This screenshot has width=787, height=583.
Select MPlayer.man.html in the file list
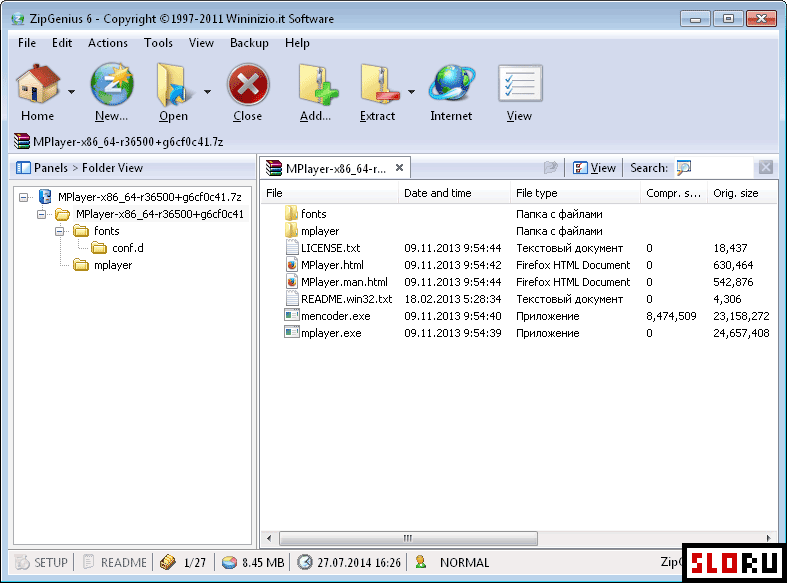coord(344,282)
